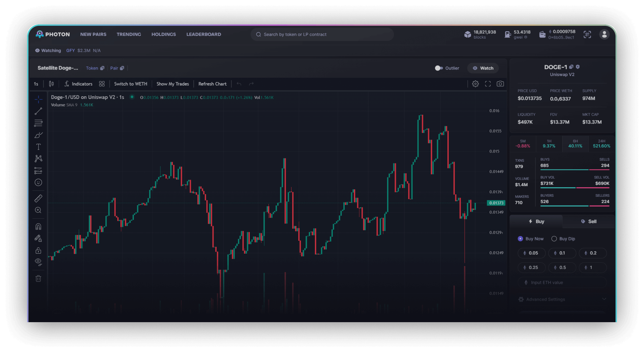Click the Watch button

pos(483,68)
